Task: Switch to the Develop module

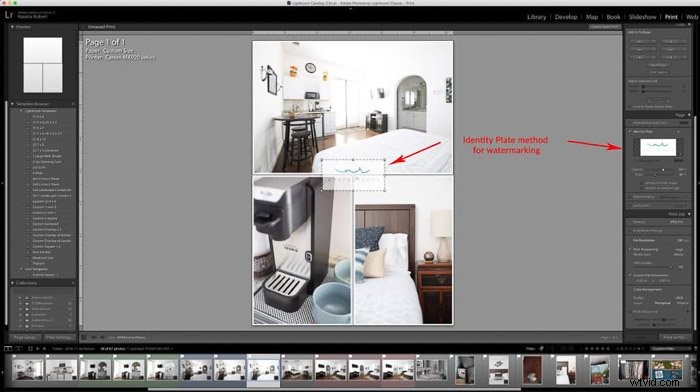Action: point(566,17)
